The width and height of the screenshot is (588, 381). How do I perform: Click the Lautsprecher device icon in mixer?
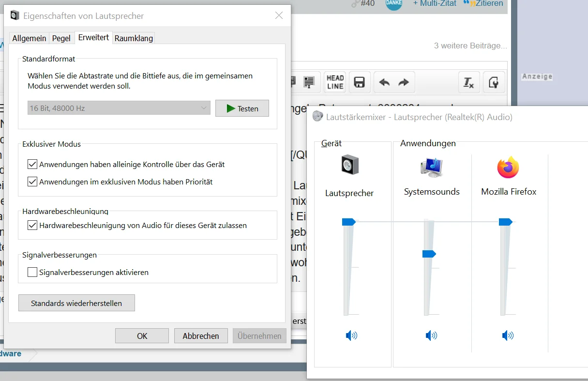point(349,165)
